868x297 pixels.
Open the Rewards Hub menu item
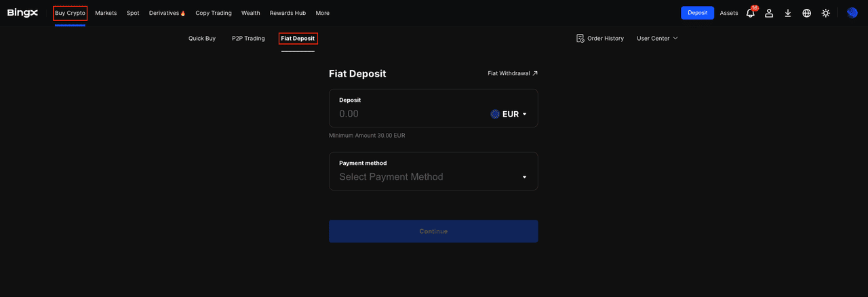[x=288, y=13]
